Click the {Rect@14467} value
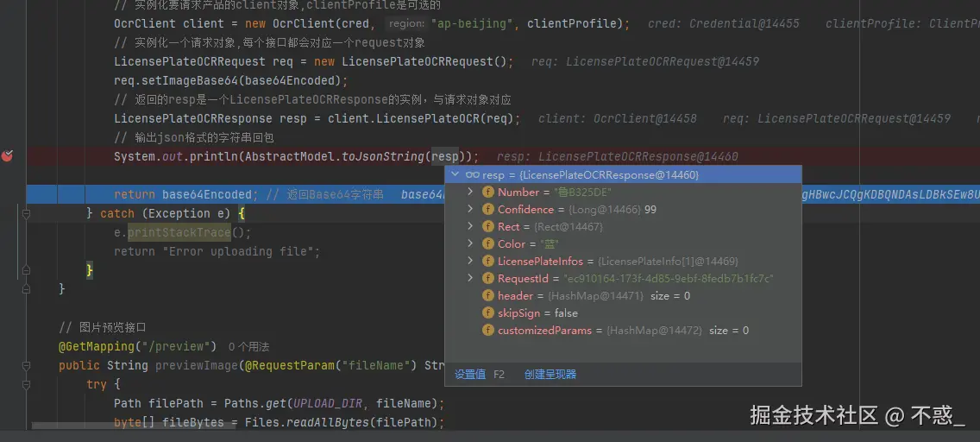The height and width of the screenshot is (442, 980). click(x=569, y=227)
